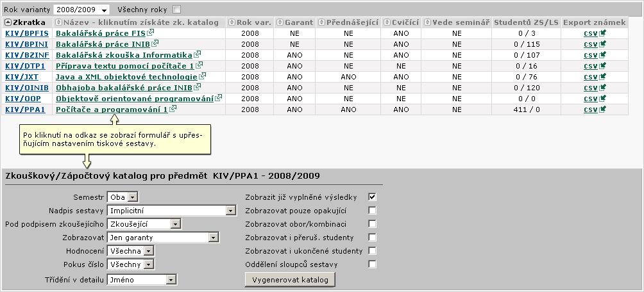644x292 pixels.
Task: Uncheck Zobrazit již vyplněné výsledky
Action: point(372,197)
